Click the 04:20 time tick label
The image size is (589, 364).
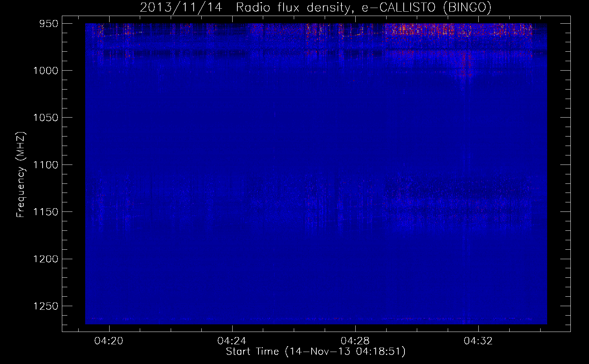tap(109, 341)
